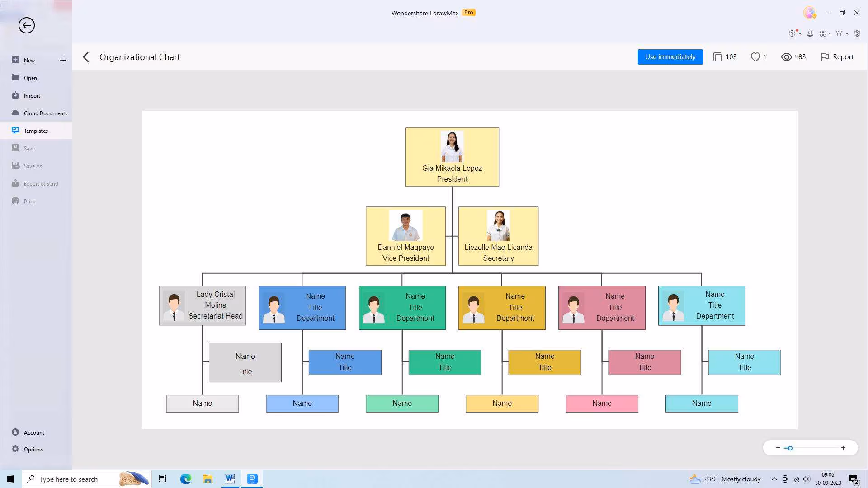The image size is (868, 488).
Task: Expand the help question mark dropdown
Action: (794, 33)
